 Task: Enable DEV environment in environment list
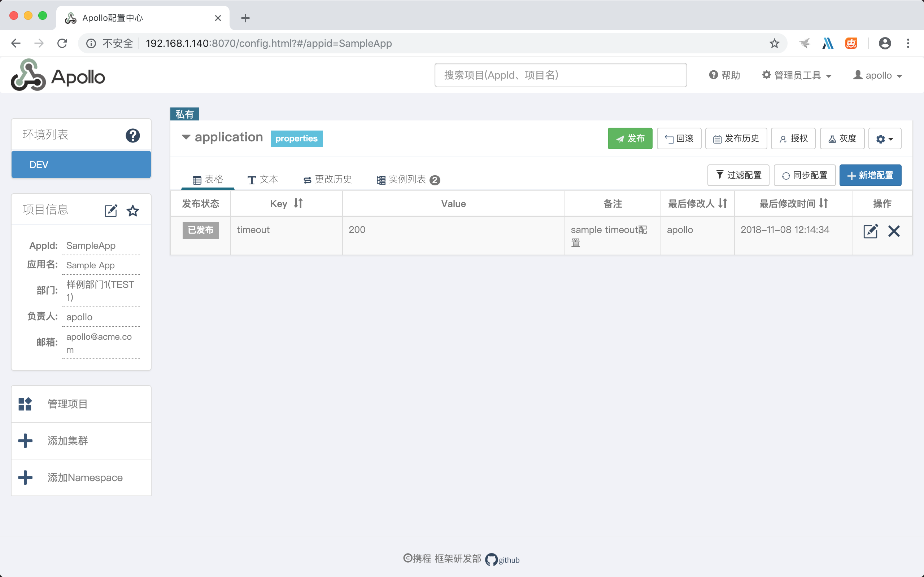click(81, 164)
